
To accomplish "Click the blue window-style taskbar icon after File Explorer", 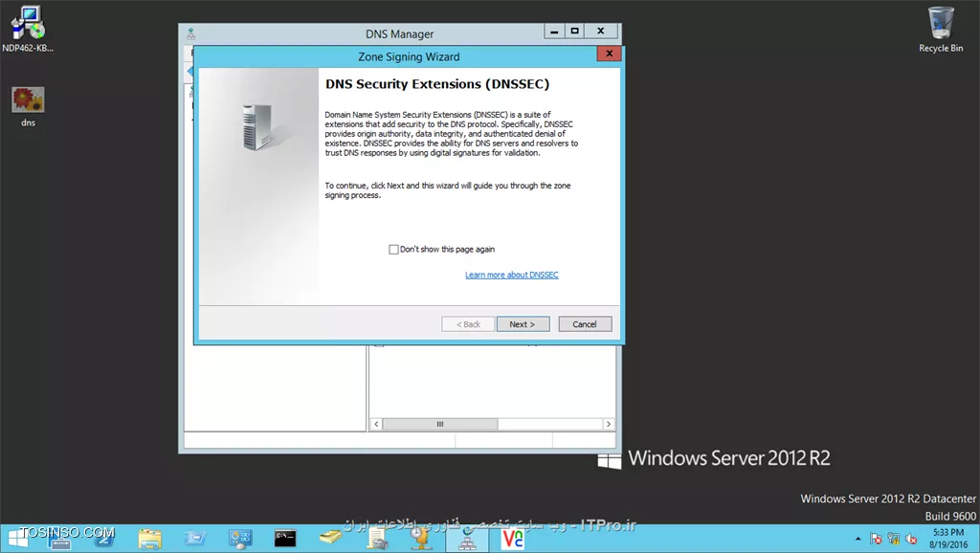I will 195,539.
